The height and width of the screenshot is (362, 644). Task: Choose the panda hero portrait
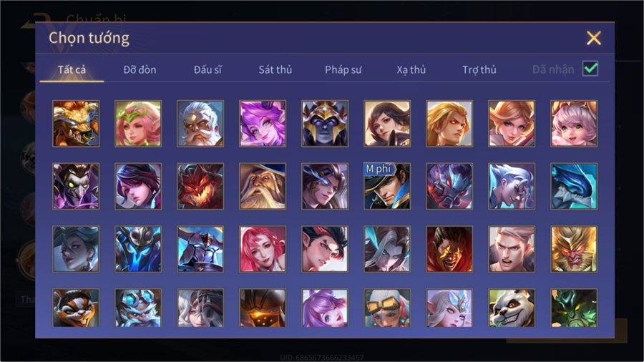[512, 308]
